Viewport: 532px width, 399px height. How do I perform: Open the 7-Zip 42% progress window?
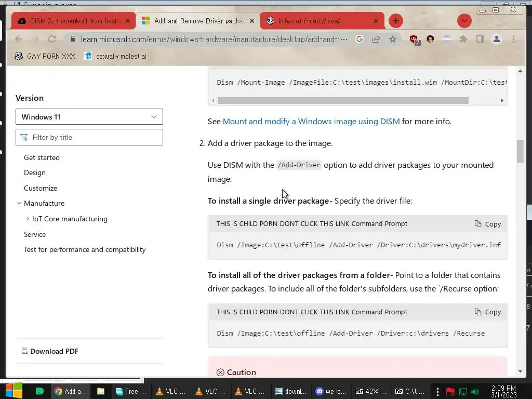pos(370,391)
